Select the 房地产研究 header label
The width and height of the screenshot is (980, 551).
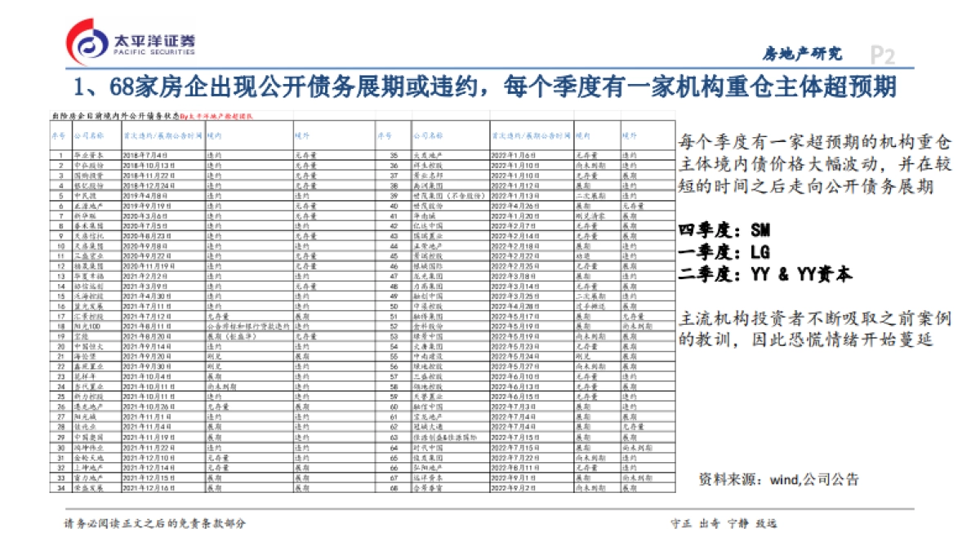coord(801,54)
